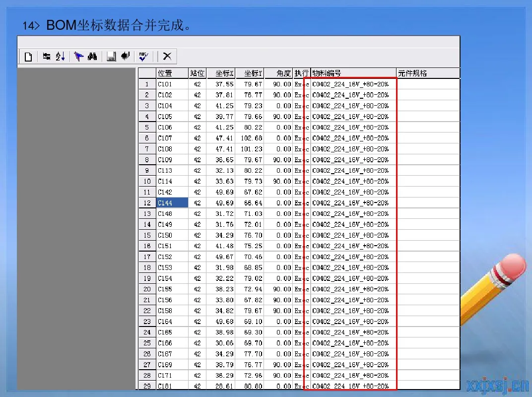The image size is (532, 397).
Task: Sort data with the A-Z icon
Action: tap(60, 57)
